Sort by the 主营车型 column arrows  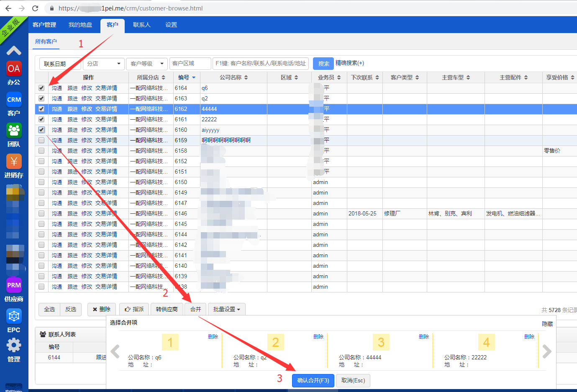pos(468,77)
